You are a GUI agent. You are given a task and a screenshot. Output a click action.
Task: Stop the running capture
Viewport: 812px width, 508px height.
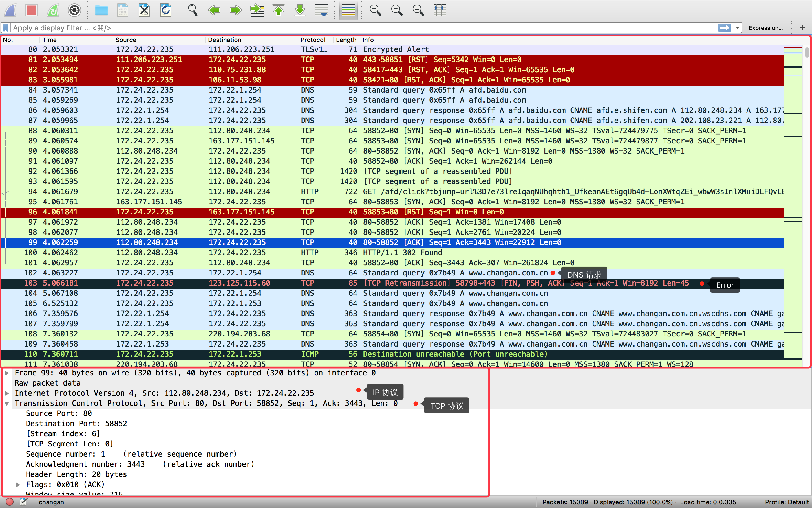[32, 10]
